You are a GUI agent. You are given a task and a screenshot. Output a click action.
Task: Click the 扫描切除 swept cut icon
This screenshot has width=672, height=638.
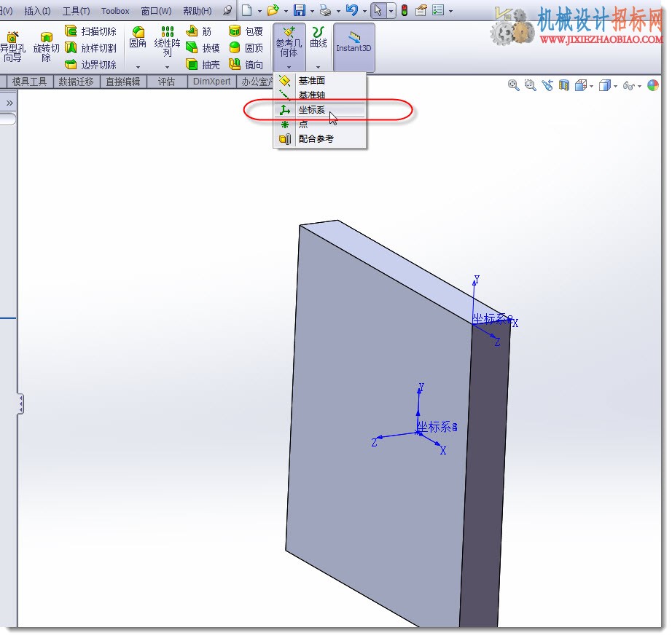click(x=71, y=31)
